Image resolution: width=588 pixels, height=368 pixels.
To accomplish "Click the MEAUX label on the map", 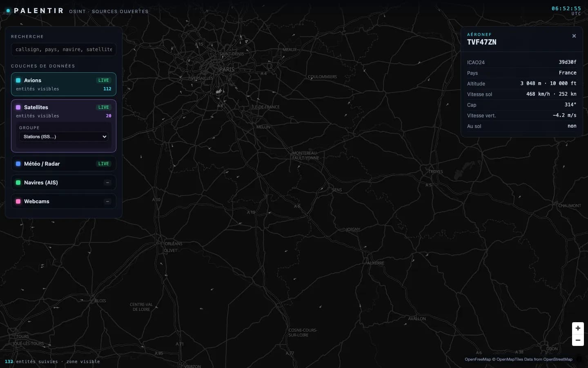I will pos(290,50).
